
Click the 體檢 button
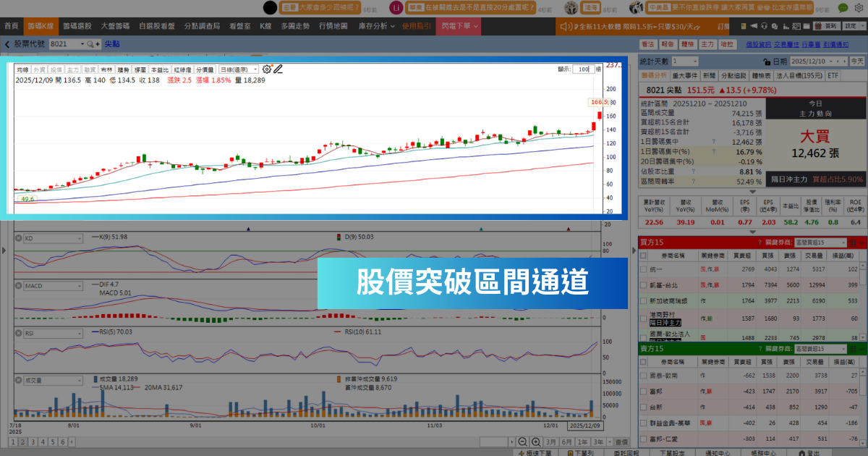click(687, 44)
